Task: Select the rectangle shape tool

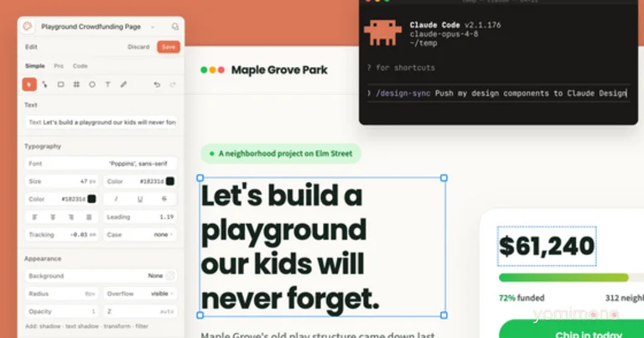Action: coord(60,84)
